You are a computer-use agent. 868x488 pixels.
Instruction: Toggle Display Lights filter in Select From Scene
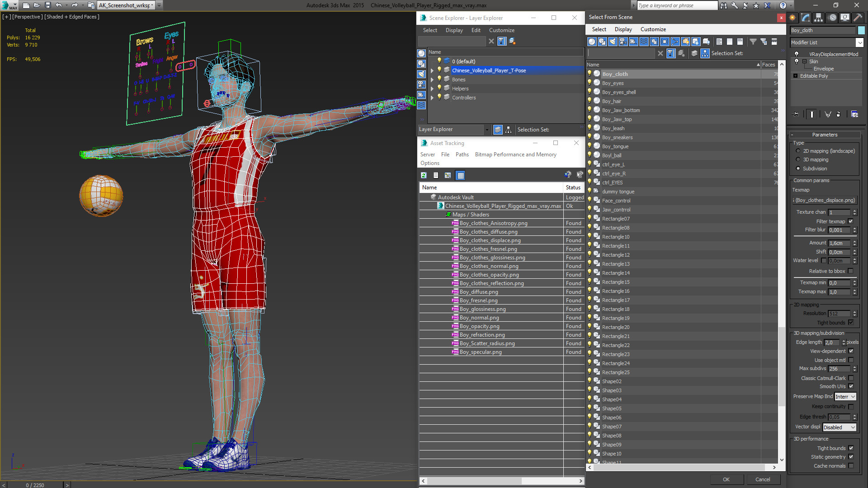tap(613, 42)
